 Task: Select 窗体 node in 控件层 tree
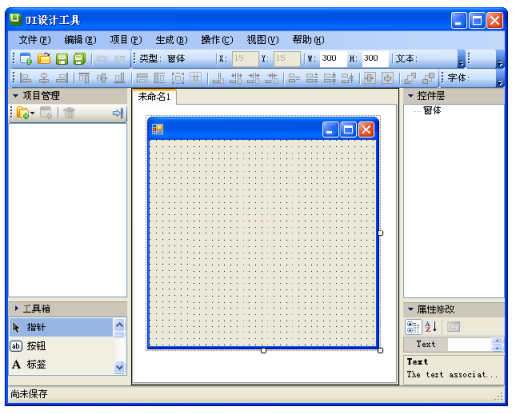432,110
